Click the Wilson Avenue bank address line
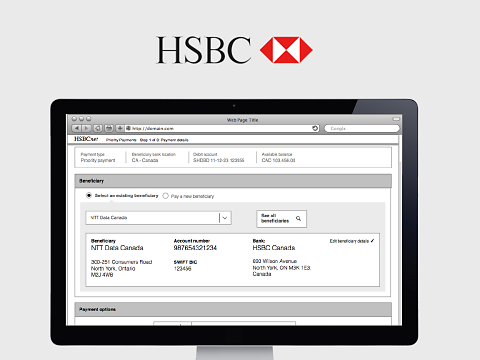 coord(275,261)
